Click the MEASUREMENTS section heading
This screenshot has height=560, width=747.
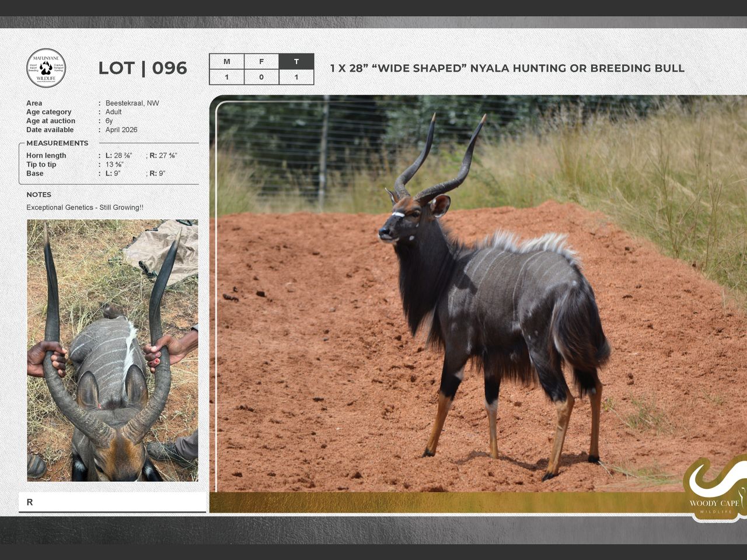[57, 143]
